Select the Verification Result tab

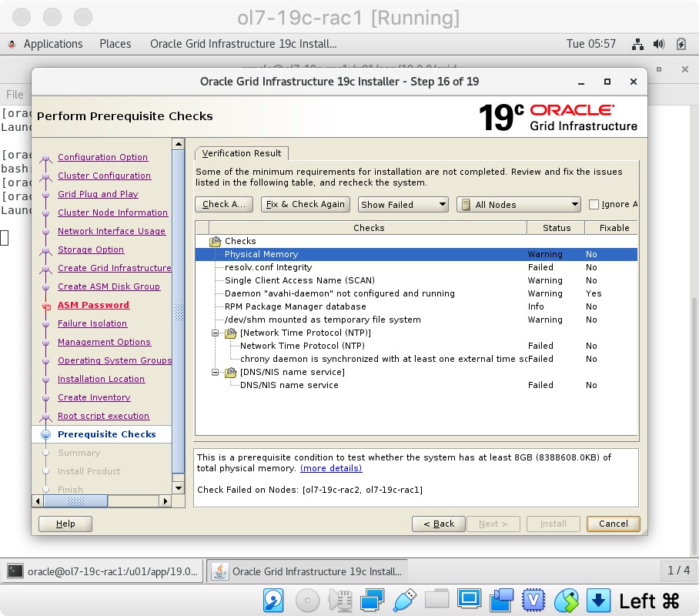242,153
